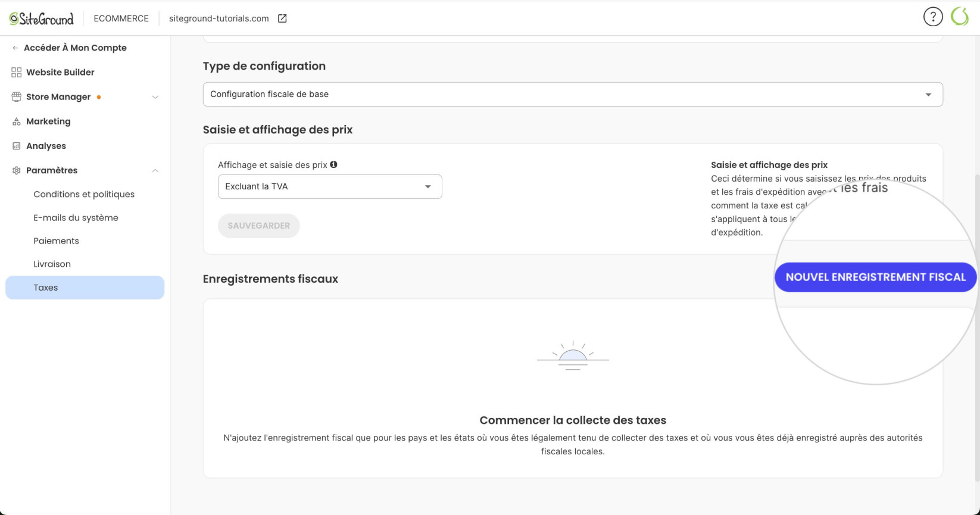Click the SiteGround logo
Image resolution: width=980 pixels, height=515 pixels.
point(41,18)
